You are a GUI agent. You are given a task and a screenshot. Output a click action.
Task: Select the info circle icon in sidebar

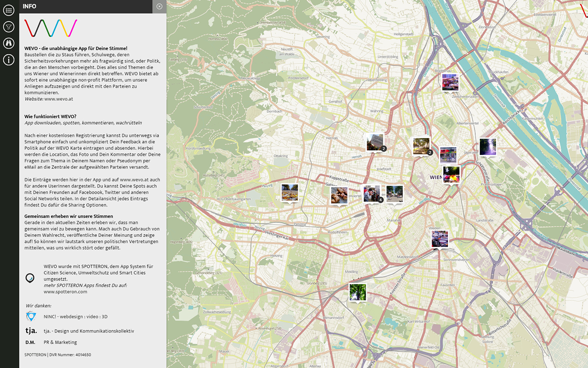[x=9, y=59]
